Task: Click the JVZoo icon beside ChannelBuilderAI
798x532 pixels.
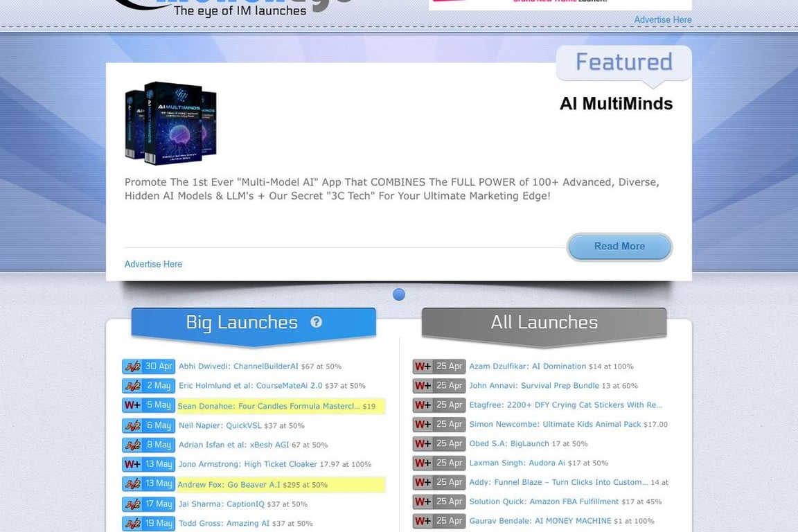Action: click(133, 366)
